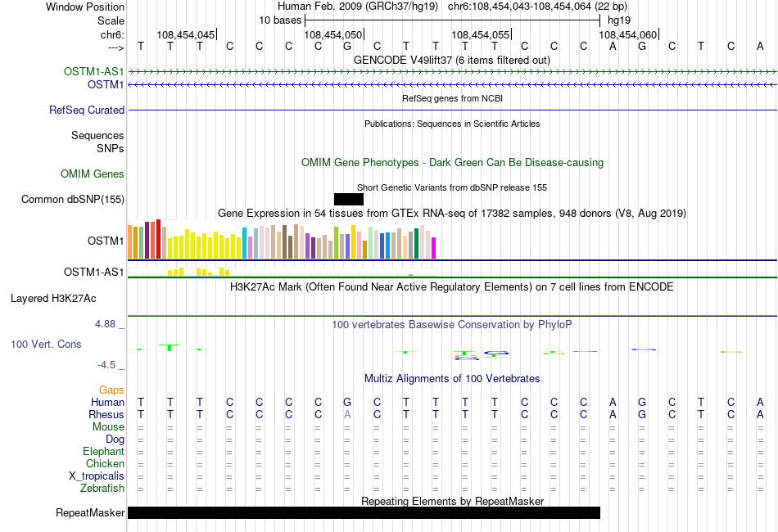Image resolution: width=778 pixels, height=532 pixels.
Task: Click the GTEx Gene Expression title
Action: [452, 213]
